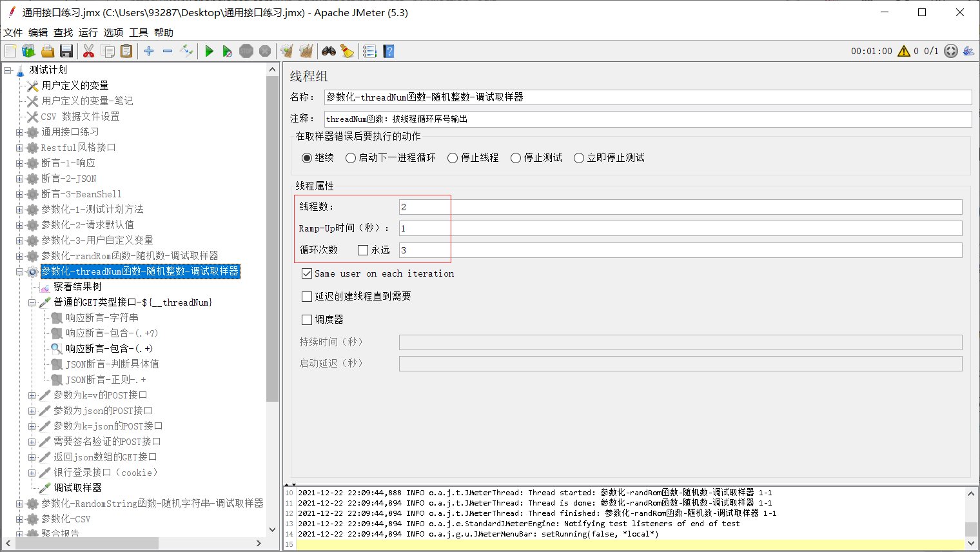Image resolution: width=980 pixels, height=552 pixels.
Task: Open the Function Helper list icon
Action: click(369, 51)
